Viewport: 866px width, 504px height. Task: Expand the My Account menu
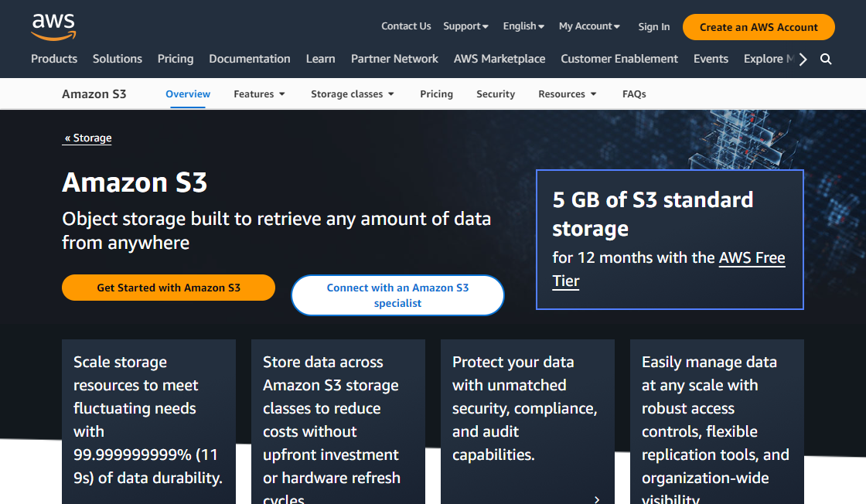tap(589, 26)
